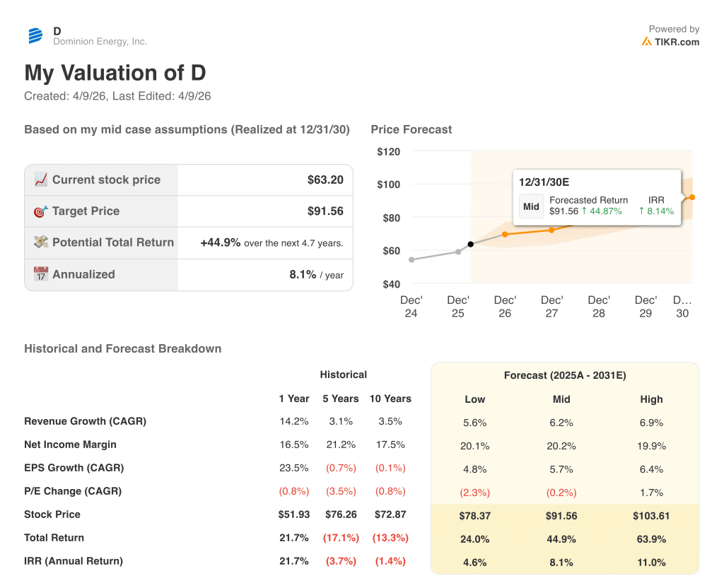Image resolution: width=724 pixels, height=588 pixels.
Task: Click the Dominion Energy blue logo icon
Action: (x=35, y=35)
